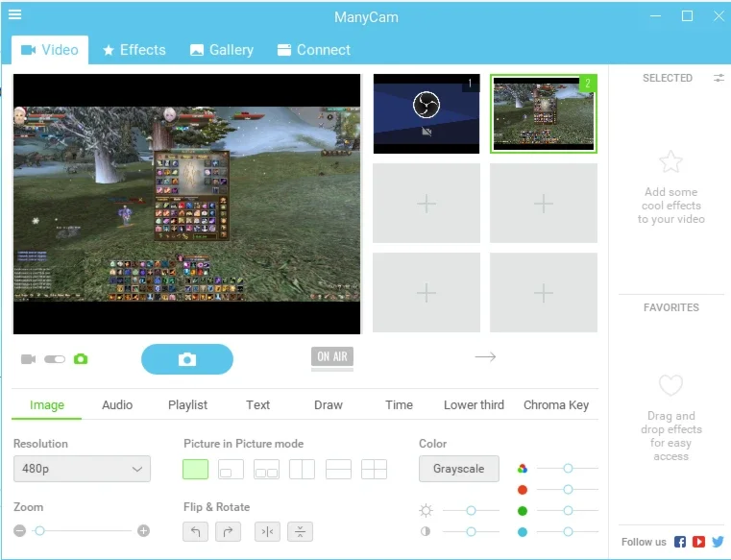The width and height of the screenshot is (731, 560).
Task: Open the Lower third tab
Action: (474, 404)
